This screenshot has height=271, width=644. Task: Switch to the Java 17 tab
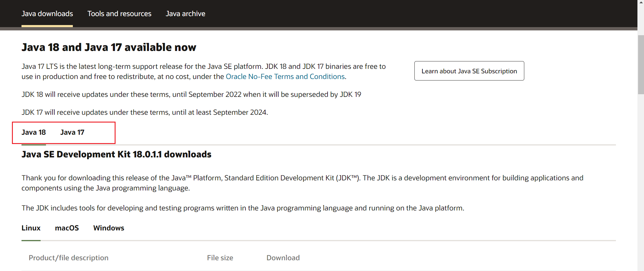tap(72, 132)
